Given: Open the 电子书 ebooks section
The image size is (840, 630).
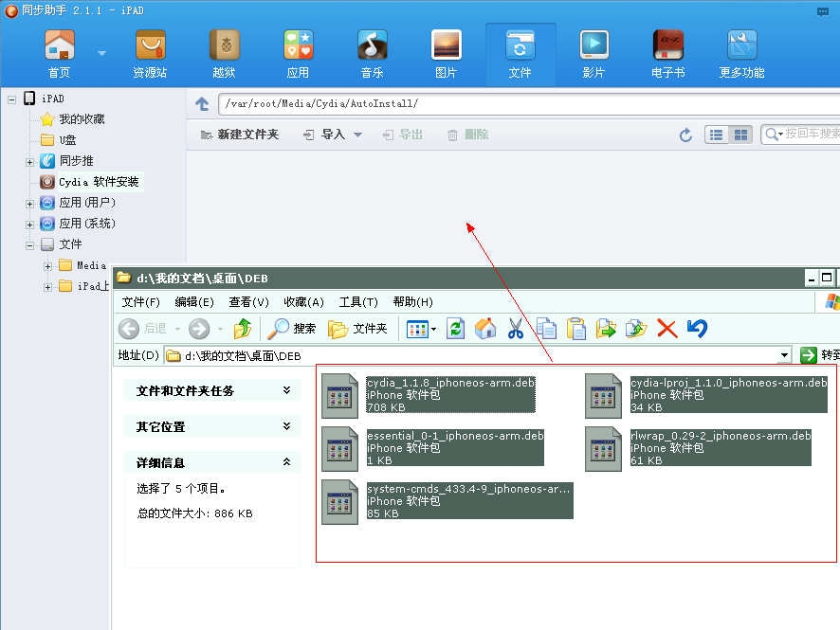Looking at the screenshot, I should (668, 53).
